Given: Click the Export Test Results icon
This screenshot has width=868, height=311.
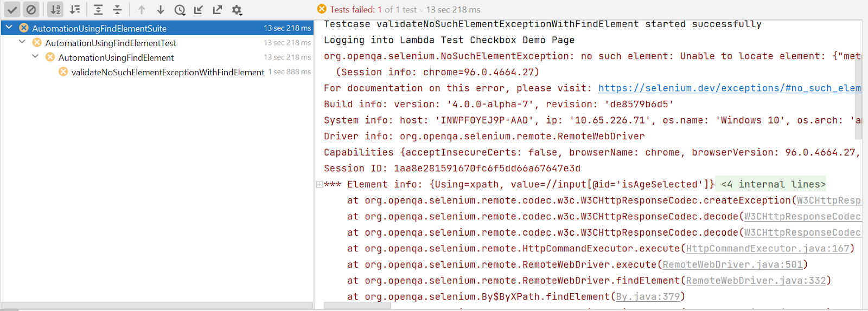Looking at the screenshot, I should pyautogui.click(x=218, y=10).
